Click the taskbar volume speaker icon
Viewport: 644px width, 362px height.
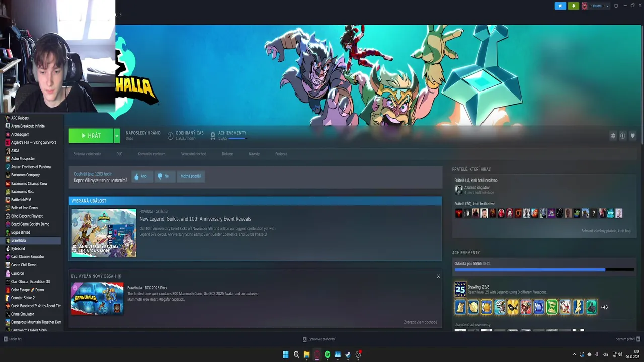620,354
